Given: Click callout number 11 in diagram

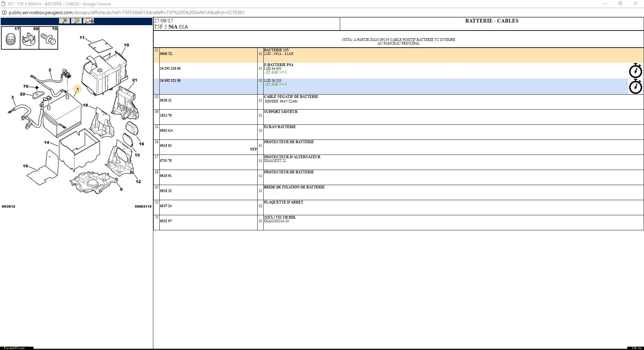Looking at the screenshot, I should point(82,38).
